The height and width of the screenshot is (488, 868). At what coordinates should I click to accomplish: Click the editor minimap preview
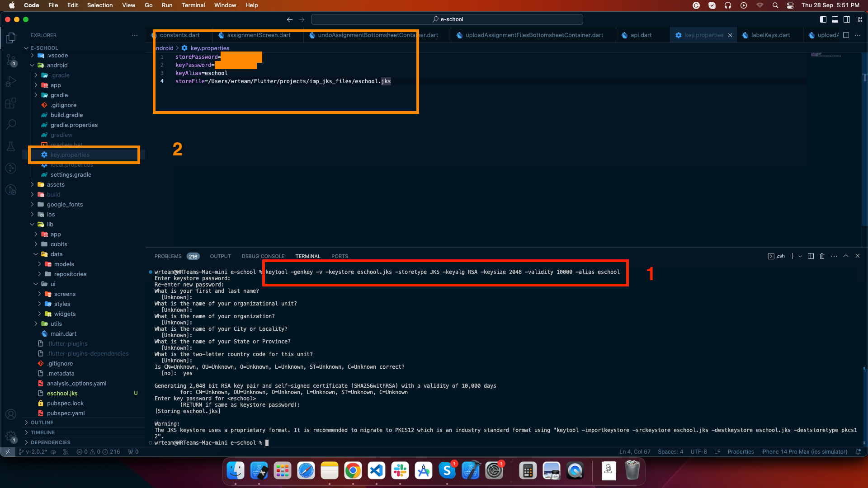pos(826,55)
